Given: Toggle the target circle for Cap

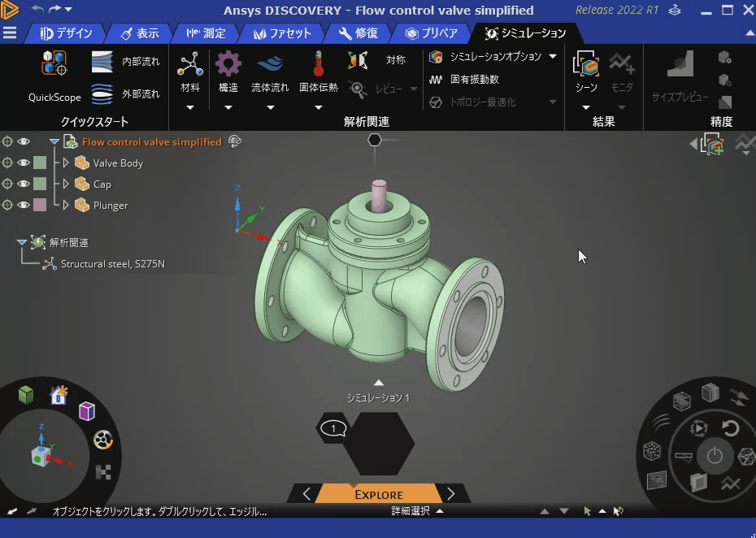Looking at the screenshot, I should (x=7, y=184).
